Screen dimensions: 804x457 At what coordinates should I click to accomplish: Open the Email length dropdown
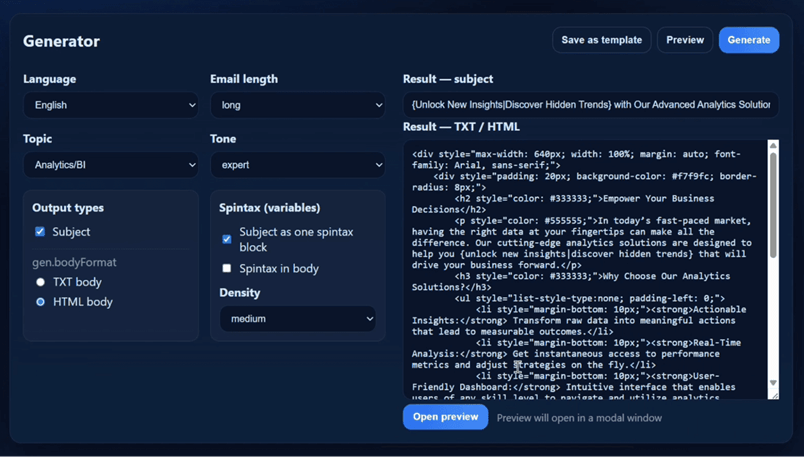pyautogui.click(x=297, y=105)
